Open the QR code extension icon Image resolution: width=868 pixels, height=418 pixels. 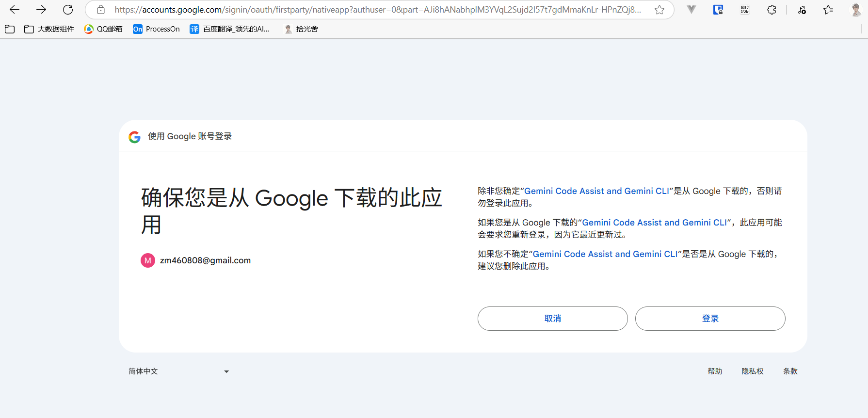point(745,10)
